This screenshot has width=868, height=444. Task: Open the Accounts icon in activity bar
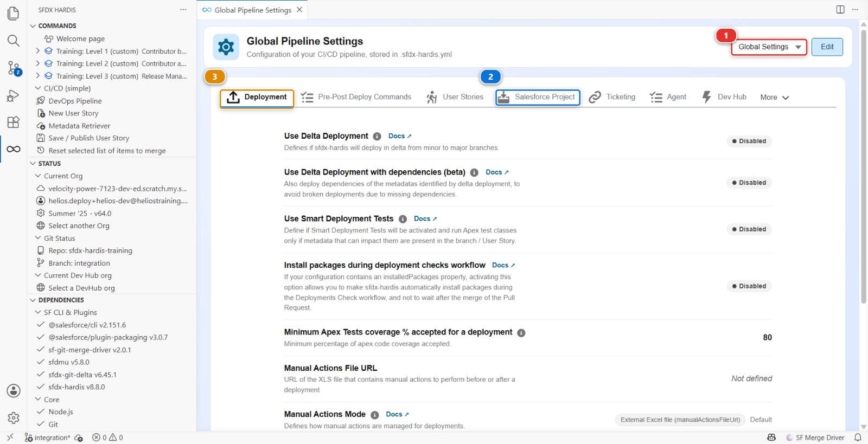(x=14, y=391)
